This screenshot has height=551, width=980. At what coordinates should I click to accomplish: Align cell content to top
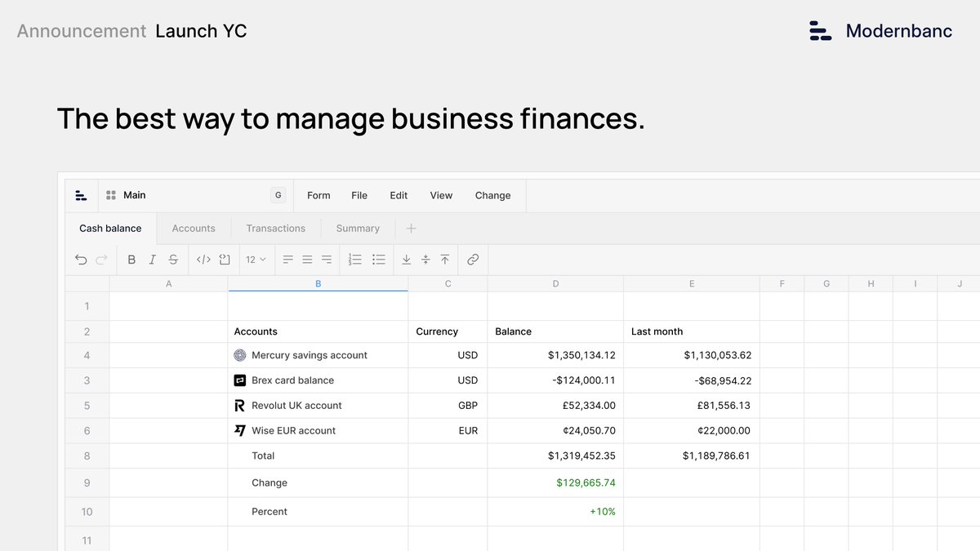click(x=445, y=260)
